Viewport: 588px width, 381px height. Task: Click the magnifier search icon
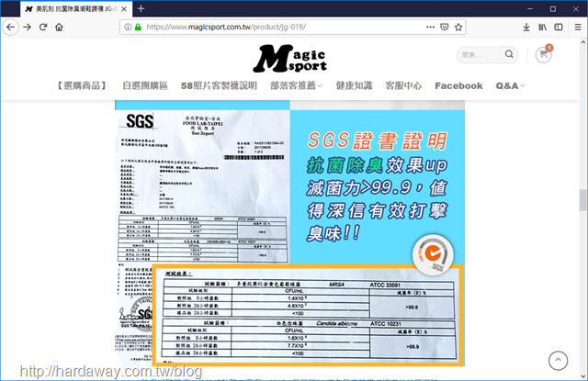pos(509,54)
